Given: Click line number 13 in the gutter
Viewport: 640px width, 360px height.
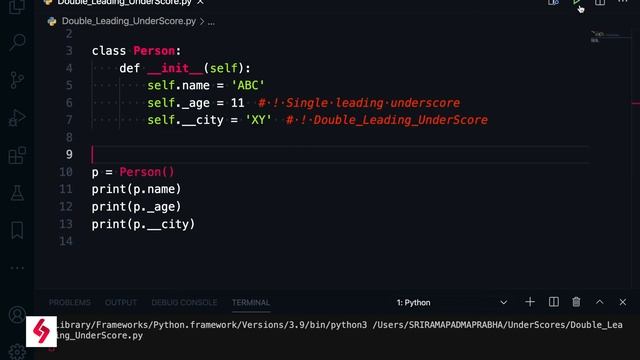Looking at the screenshot, I should pyautogui.click(x=66, y=224).
